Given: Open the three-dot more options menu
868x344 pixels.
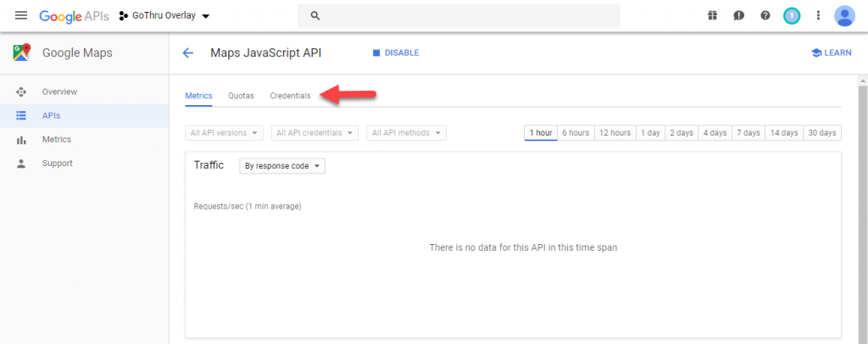Looking at the screenshot, I should pos(818,16).
